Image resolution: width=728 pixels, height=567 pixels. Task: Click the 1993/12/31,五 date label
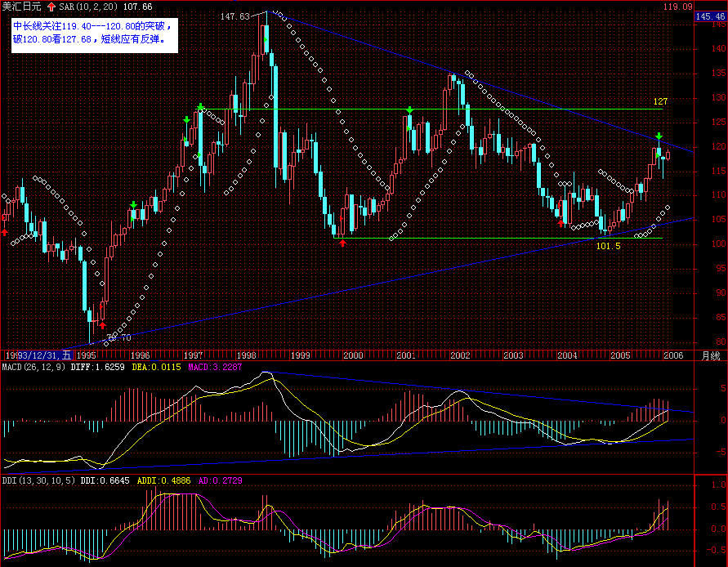(38, 355)
